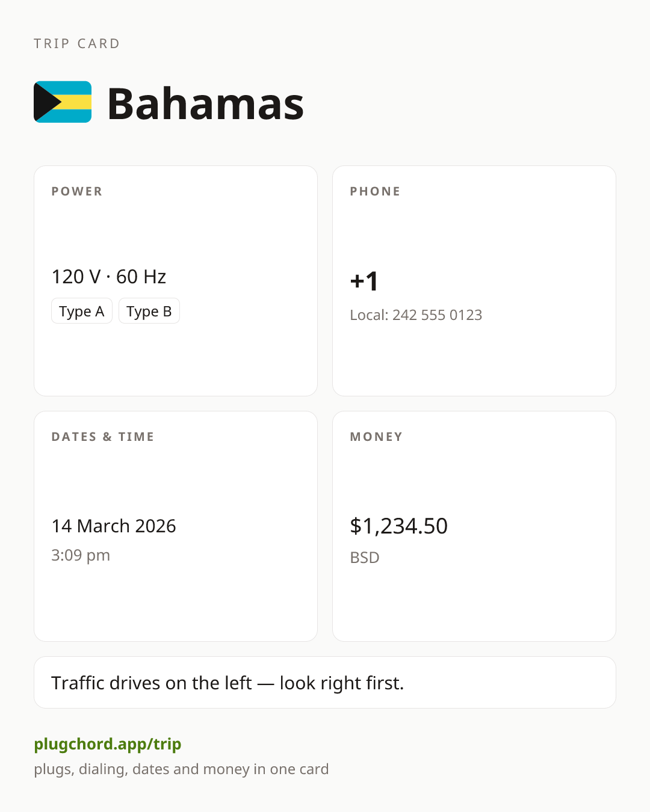
Task: Click the POWER card heading
Action: click(77, 191)
